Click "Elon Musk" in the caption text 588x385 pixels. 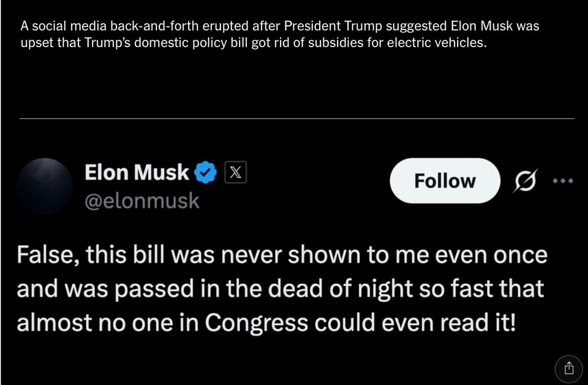click(483, 27)
